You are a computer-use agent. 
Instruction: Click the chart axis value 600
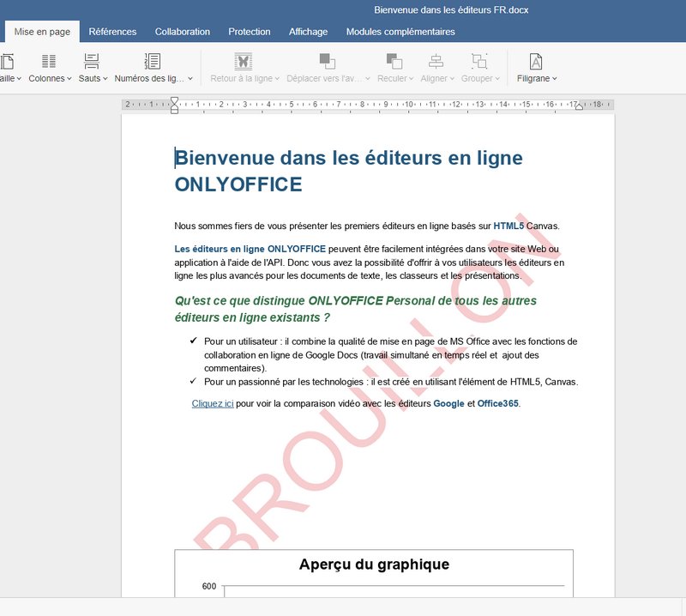[x=209, y=586]
